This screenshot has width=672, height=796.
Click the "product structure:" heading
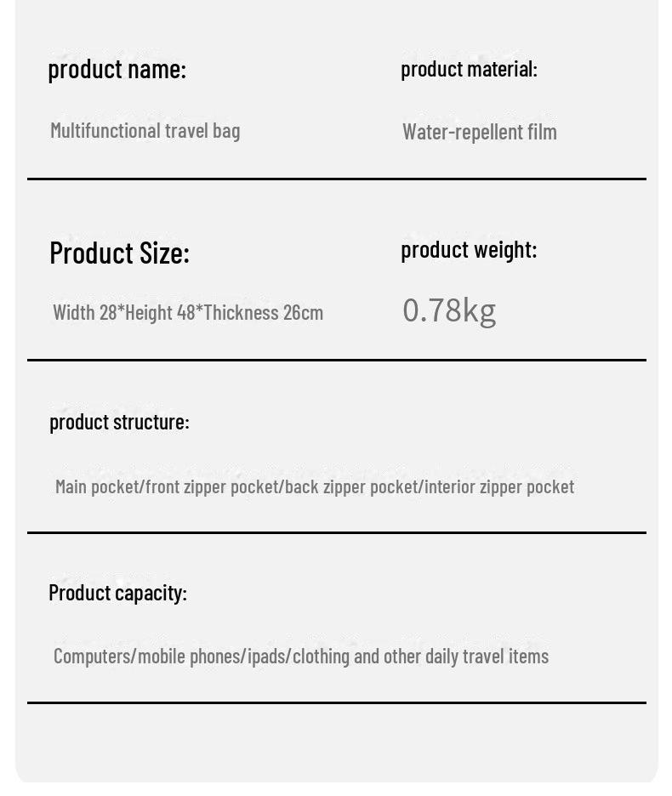(x=119, y=422)
